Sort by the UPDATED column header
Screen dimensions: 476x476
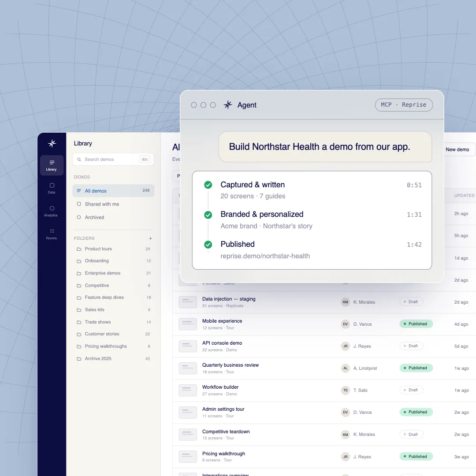click(464, 196)
